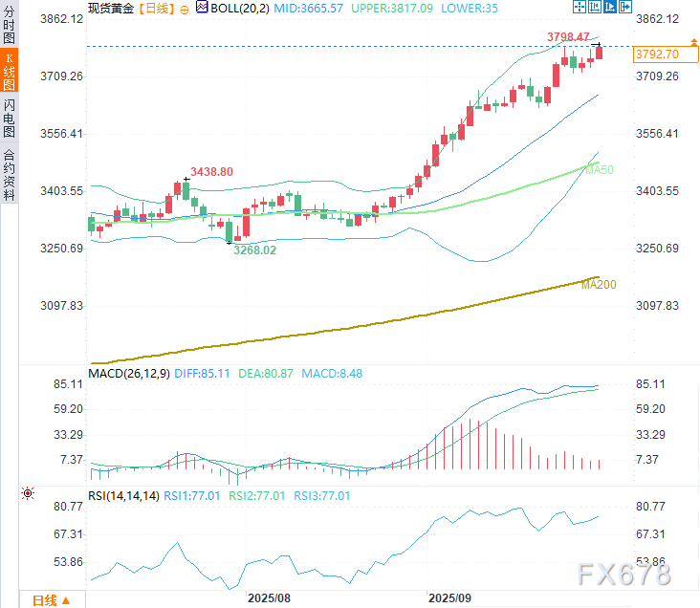The image size is (700, 608).
Task: Click the first icon in top-right chart toolbar
Action: coord(580,8)
